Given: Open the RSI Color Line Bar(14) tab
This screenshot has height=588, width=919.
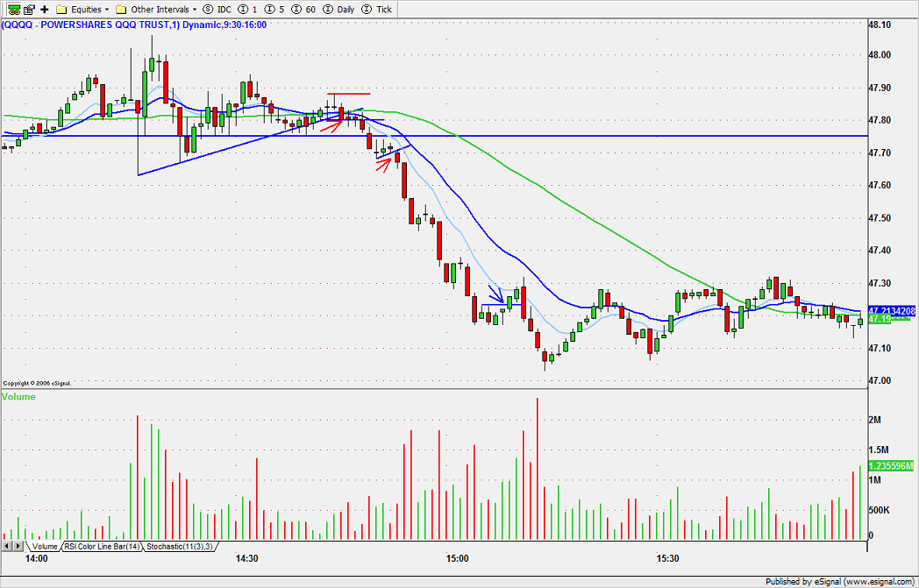Looking at the screenshot, I should pyautogui.click(x=102, y=547).
